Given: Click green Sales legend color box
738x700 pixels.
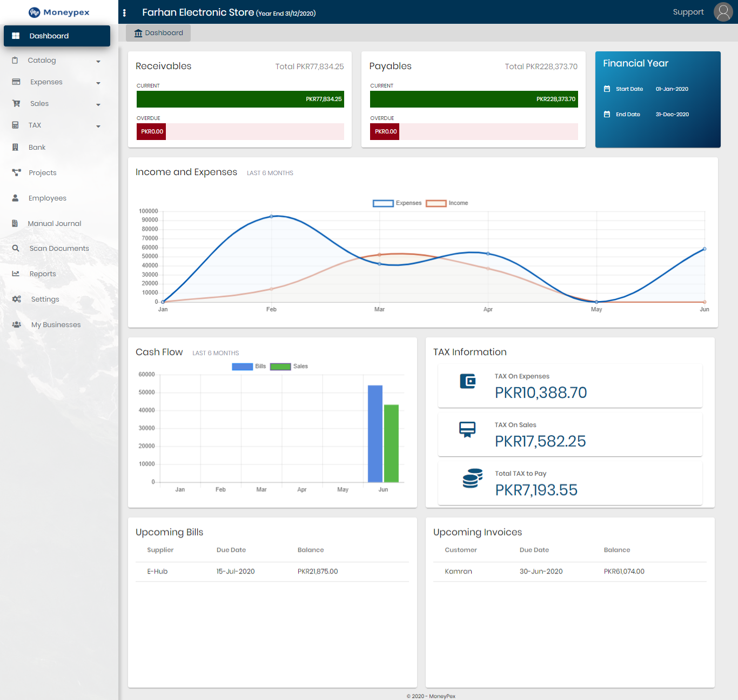Looking at the screenshot, I should (280, 366).
